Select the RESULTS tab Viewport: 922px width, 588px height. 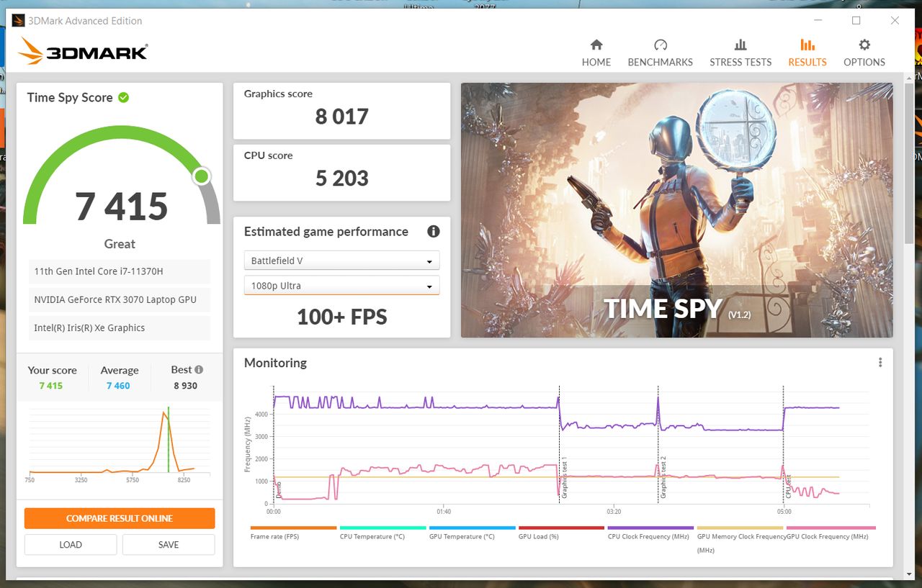[x=807, y=53]
